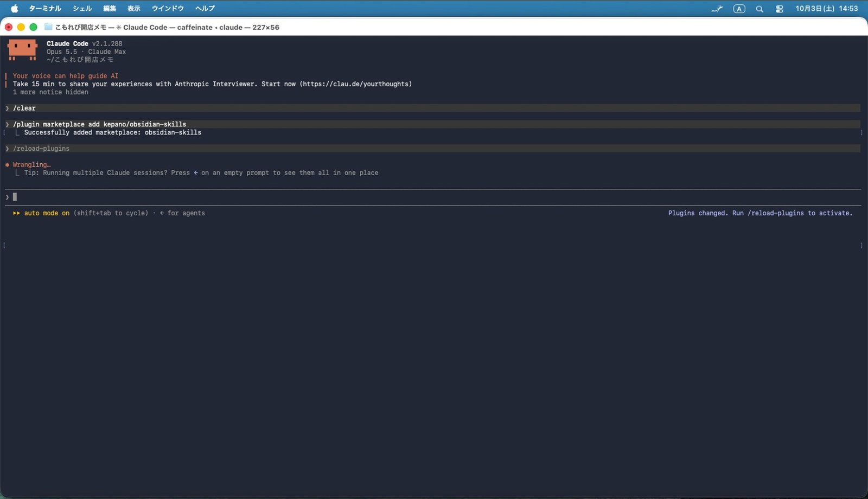Open Spotlight search magnifier icon
868x499 pixels.
point(759,9)
